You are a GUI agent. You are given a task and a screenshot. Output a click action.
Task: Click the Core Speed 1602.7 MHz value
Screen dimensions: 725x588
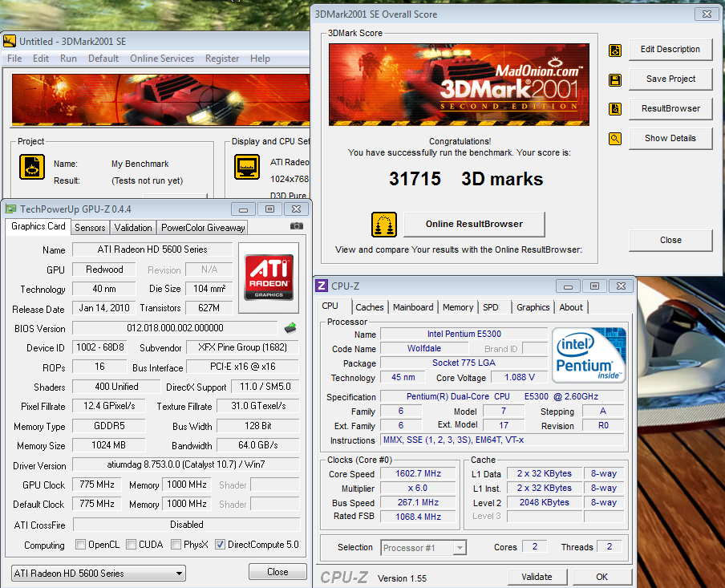coord(418,474)
